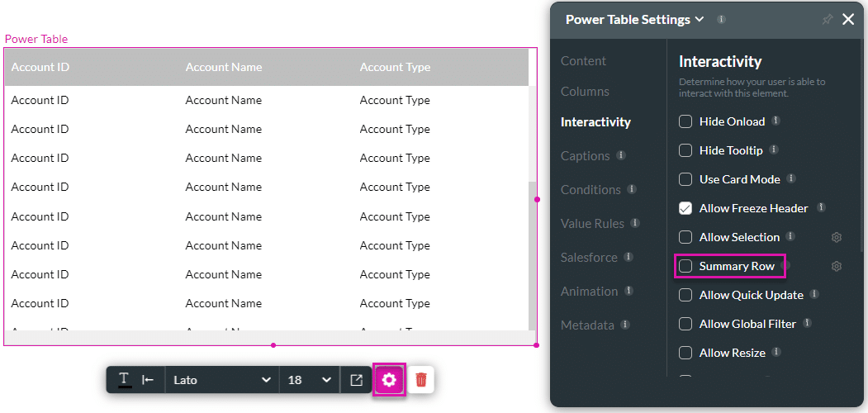Expand the Power Table Settings title dropdown
Screen dimensions: 868x413
pos(700,19)
